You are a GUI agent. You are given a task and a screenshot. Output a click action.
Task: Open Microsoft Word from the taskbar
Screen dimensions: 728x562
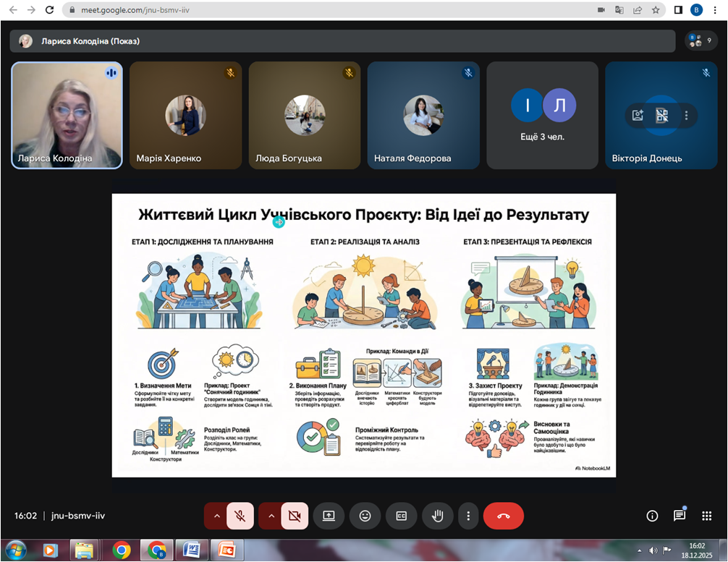192,550
